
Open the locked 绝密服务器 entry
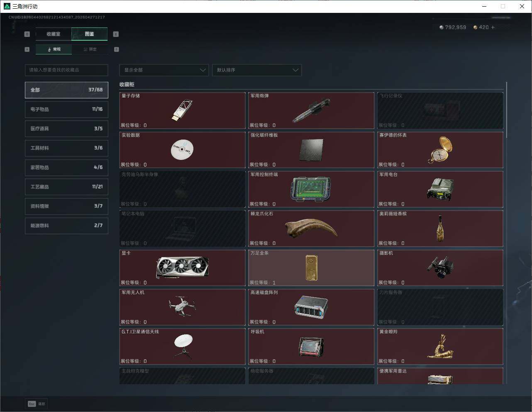[311, 376]
